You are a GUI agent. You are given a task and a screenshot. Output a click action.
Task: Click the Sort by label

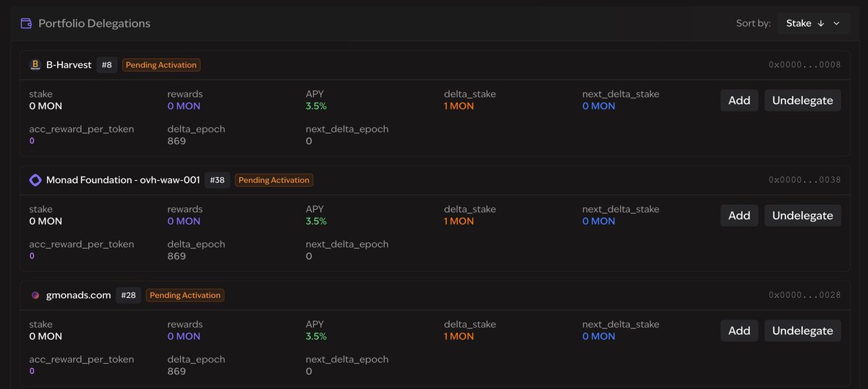(754, 23)
